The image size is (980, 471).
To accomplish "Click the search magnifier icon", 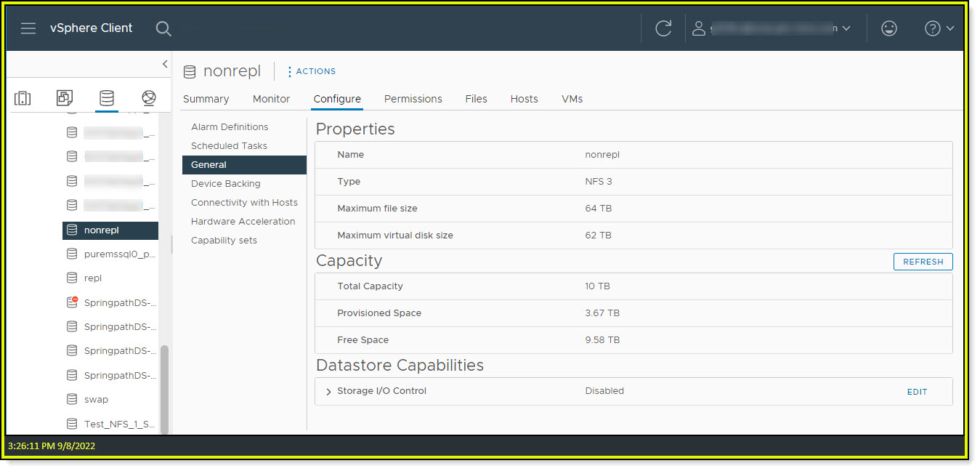I will pos(163,28).
